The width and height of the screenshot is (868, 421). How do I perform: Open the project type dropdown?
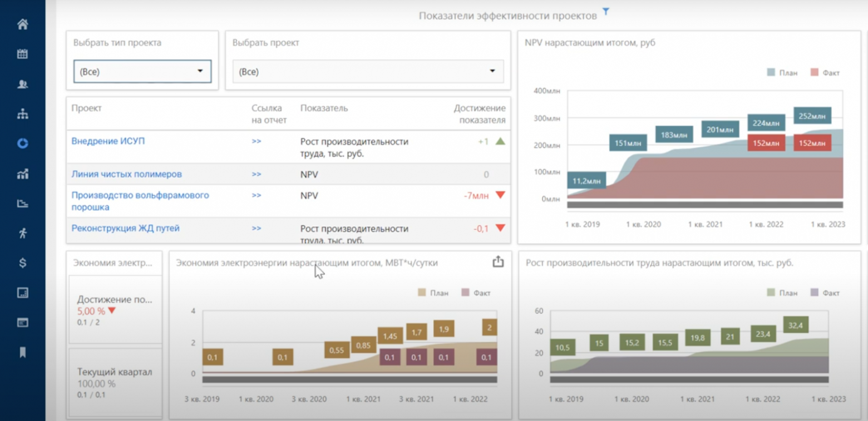142,72
